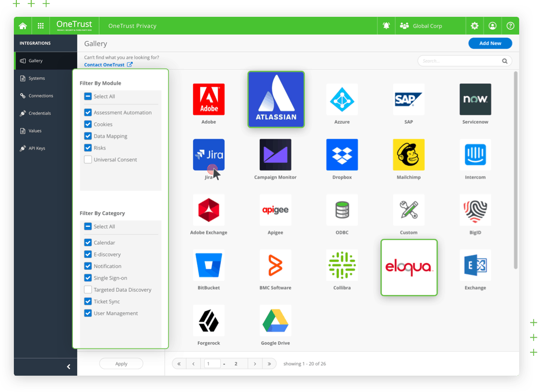This screenshot has width=538, height=392.
Task: Open the Mailchimp integration icon
Action: tap(408, 154)
